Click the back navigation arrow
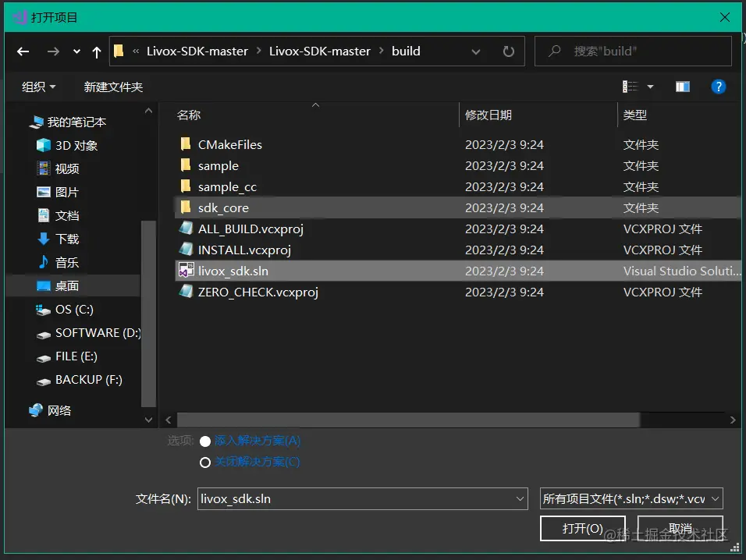Viewport: 746px width, 560px height. pos(23,51)
